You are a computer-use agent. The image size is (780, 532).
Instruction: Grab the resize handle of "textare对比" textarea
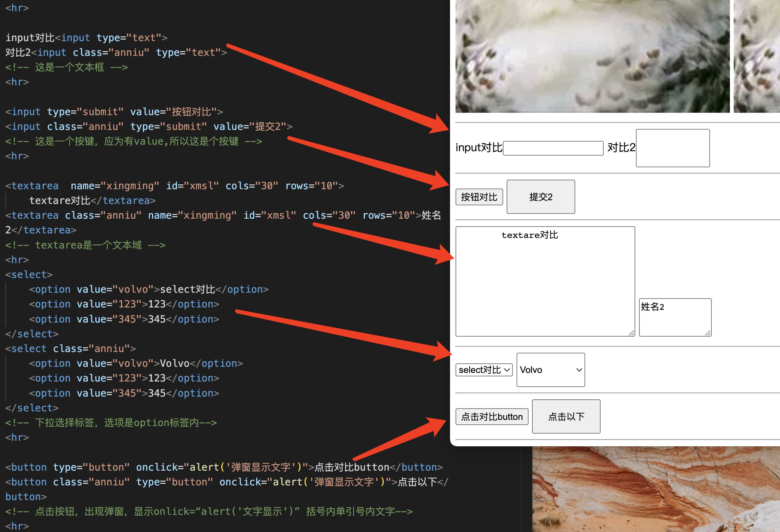pyautogui.click(x=631, y=333)
